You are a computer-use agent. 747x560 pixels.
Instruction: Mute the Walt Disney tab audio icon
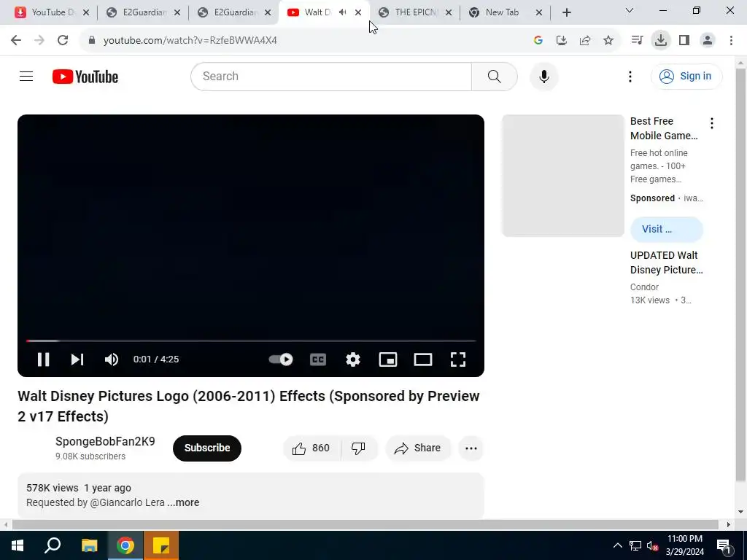pyautogui.click(x=343, y=12)
